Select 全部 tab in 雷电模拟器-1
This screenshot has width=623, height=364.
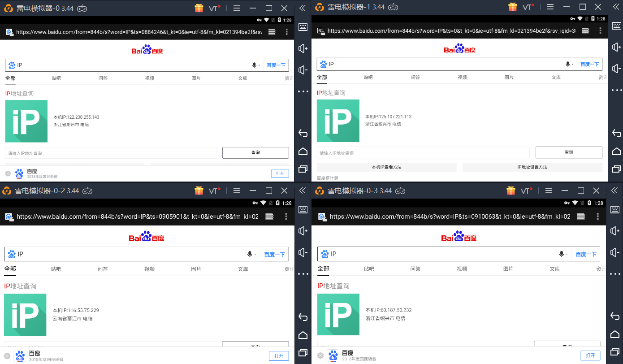tap(322, 77)
